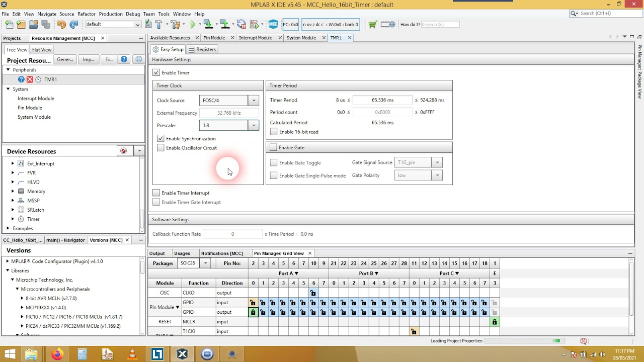
Task: Click the MPLAB X icon in the taskbar
Action: click(x=182, y=354)
